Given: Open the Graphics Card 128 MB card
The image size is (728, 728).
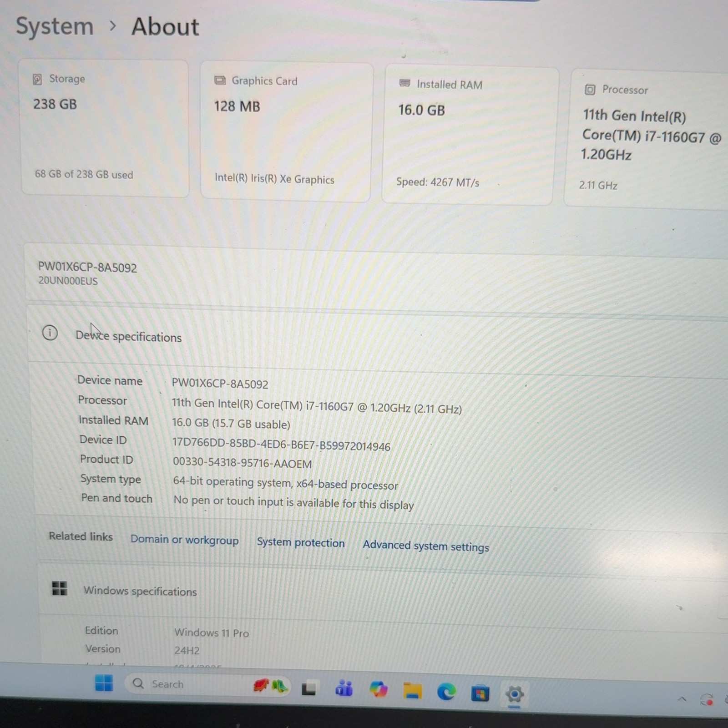Looking at the screenshot, I should point(287,132).
